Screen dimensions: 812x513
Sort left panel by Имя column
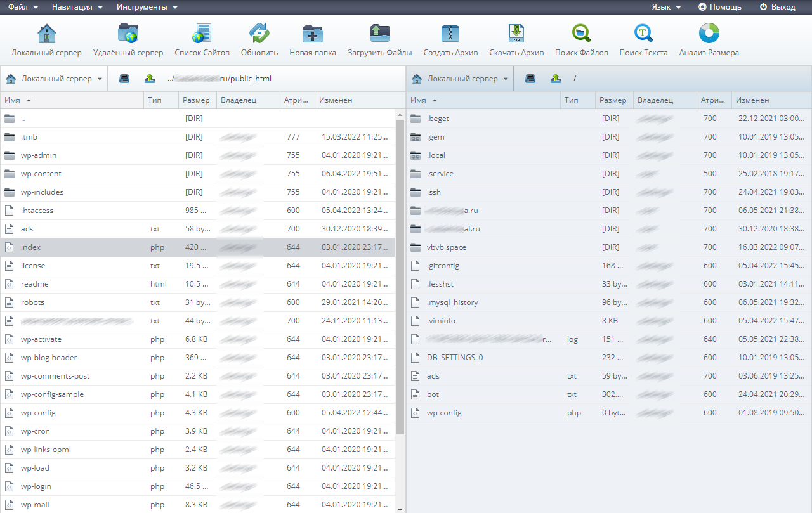(x=72, y=100)
